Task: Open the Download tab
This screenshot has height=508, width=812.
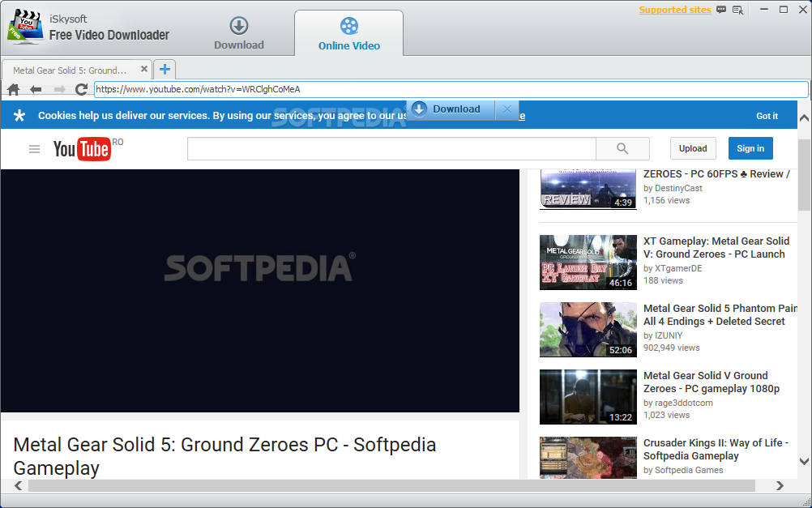Action: point(239,34)
